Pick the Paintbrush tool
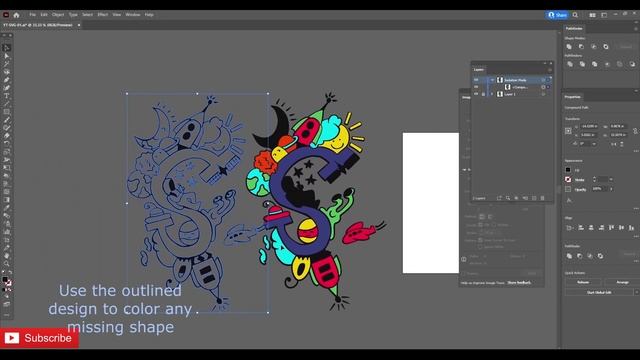Image resolution: width=640 pixels, height=360 pixels. coord(6,120)
